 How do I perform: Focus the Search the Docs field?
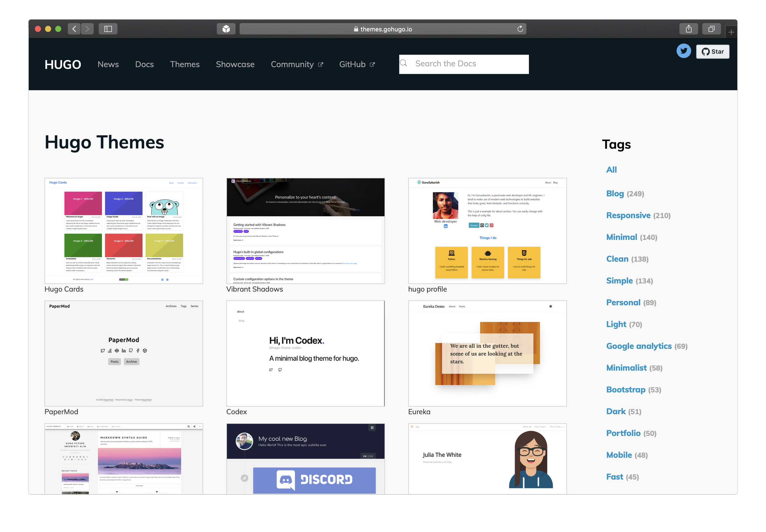pos(464,64)
